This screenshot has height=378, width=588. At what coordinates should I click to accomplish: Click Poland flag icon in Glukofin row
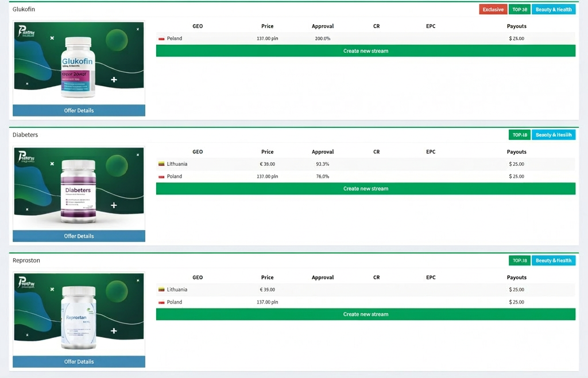161,38
